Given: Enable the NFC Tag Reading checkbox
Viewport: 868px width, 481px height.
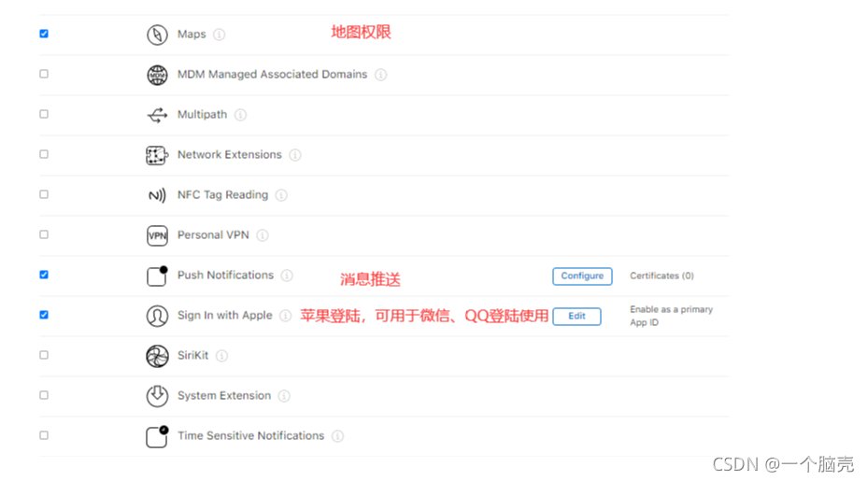Looking at the screenshot, I should click(x=44, y=194).
